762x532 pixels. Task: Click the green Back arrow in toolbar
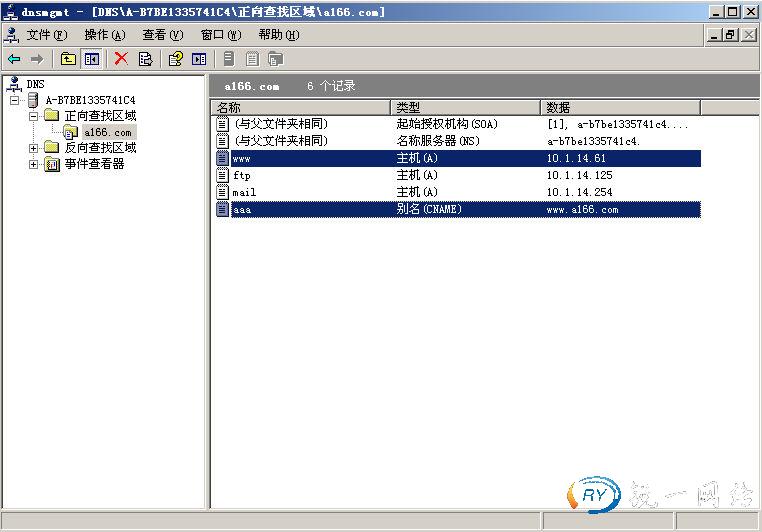[14, 59]
